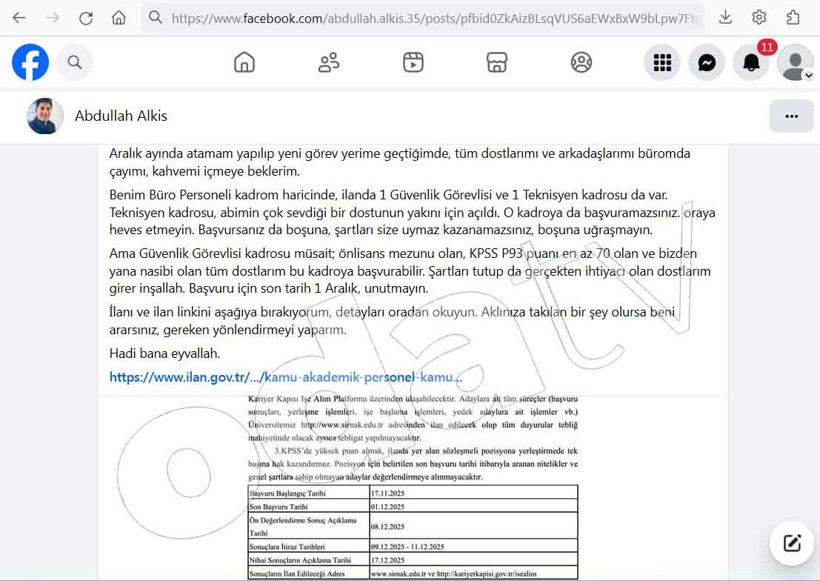
Task: Open browser extensions puzzle icon
Action: (793, 18)
